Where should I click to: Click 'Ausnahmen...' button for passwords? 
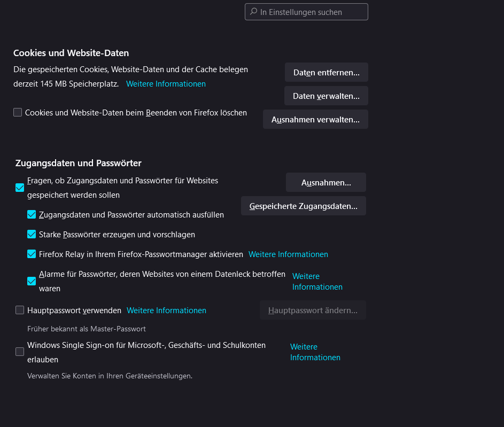coord(326,182)
